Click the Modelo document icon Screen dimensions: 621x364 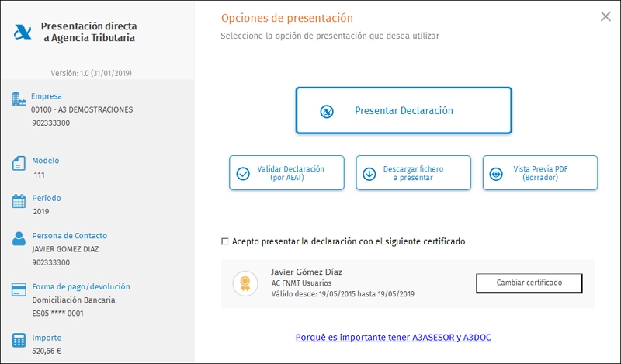(x=19, y=163)
